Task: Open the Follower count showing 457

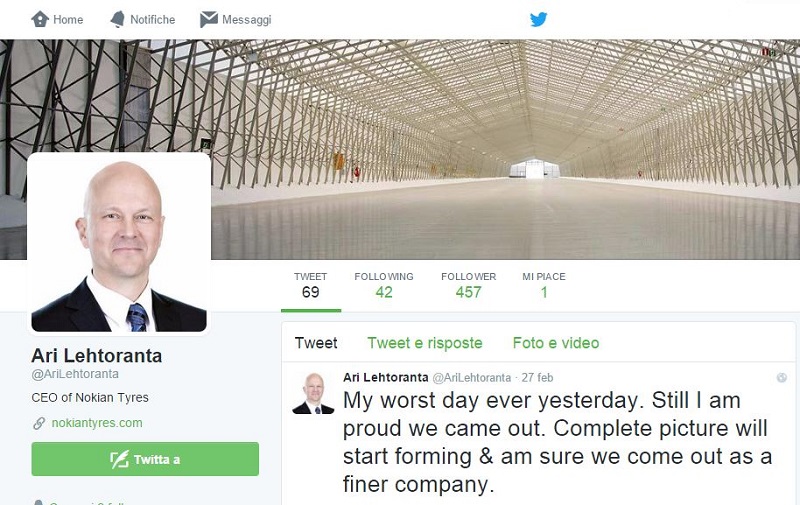Action: pos(468,286)
